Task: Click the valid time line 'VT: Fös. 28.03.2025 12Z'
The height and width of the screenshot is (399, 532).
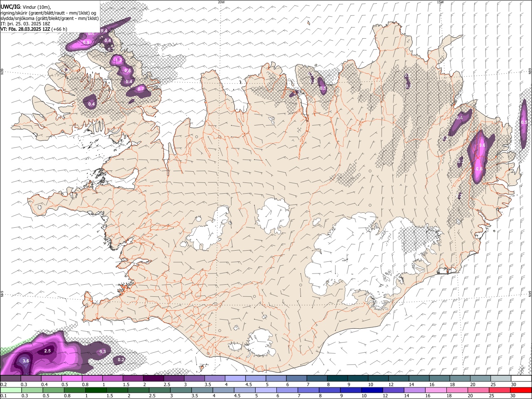Action: click(x=26, y=29)
